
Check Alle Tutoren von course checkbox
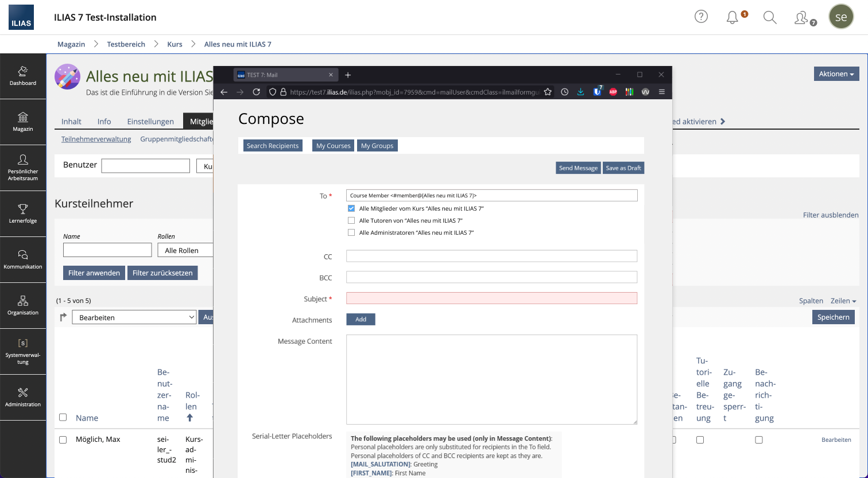351,220
